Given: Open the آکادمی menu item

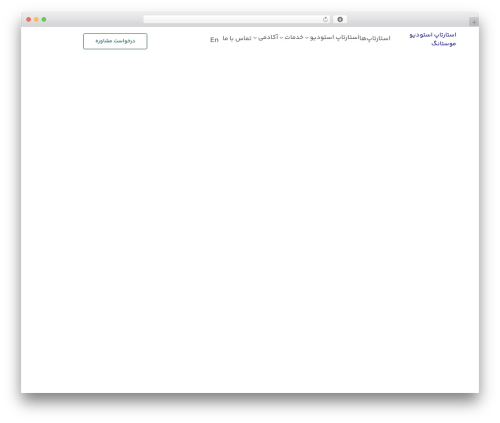Looking at the screenshot, I should coord(268,37).
